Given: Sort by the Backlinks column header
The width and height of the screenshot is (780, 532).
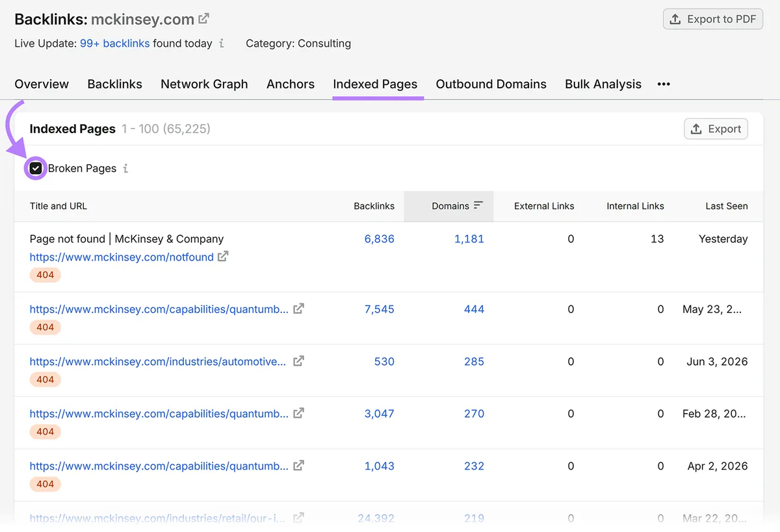Looking at the screenshot, I should 374,206.
